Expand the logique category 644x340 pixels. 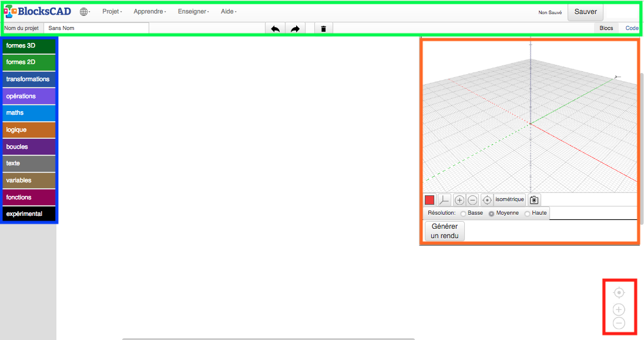click(29, 129)
